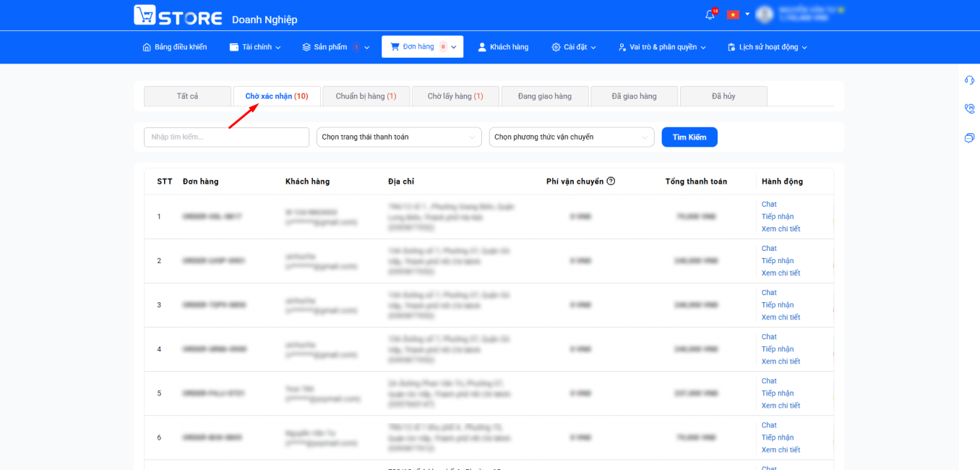Switch to the Đã hủy tab
The width and height of the screenshot is (980, 470).
click(x=723, y=96)
